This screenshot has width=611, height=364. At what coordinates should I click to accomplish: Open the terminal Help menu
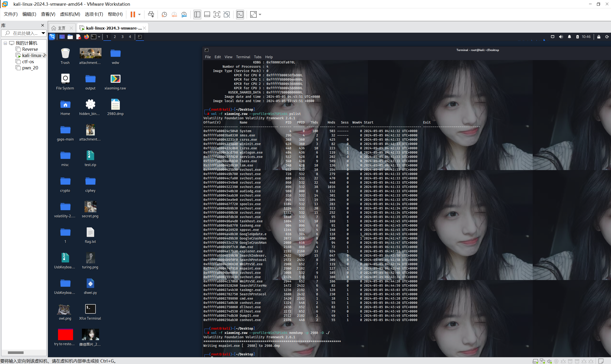pyautogui.click(x=269, y=57)
